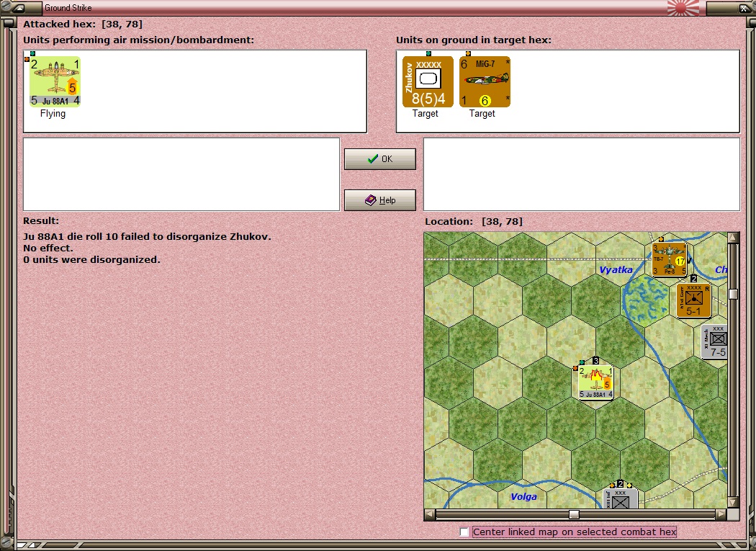This screenshot has width=756, height=551.
Task: Click the Ju 88A1 counter on the map
Action: pyautogui.click(x=596, y=382)
